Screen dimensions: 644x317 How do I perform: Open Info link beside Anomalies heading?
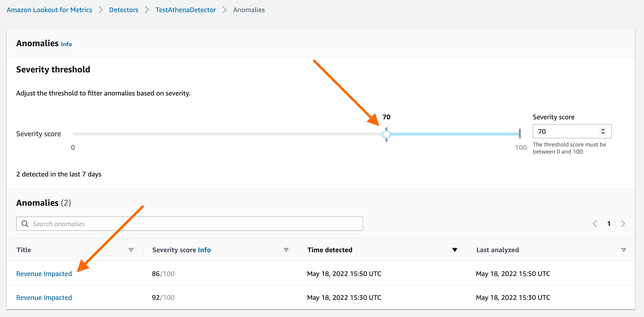click(x=66, y=44)
